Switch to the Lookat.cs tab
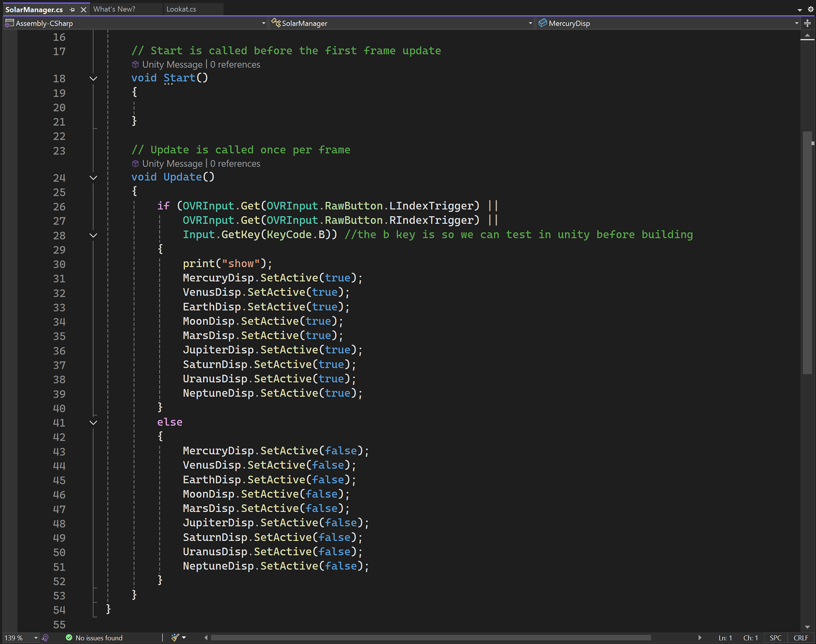816x644 pixels. 181,9
